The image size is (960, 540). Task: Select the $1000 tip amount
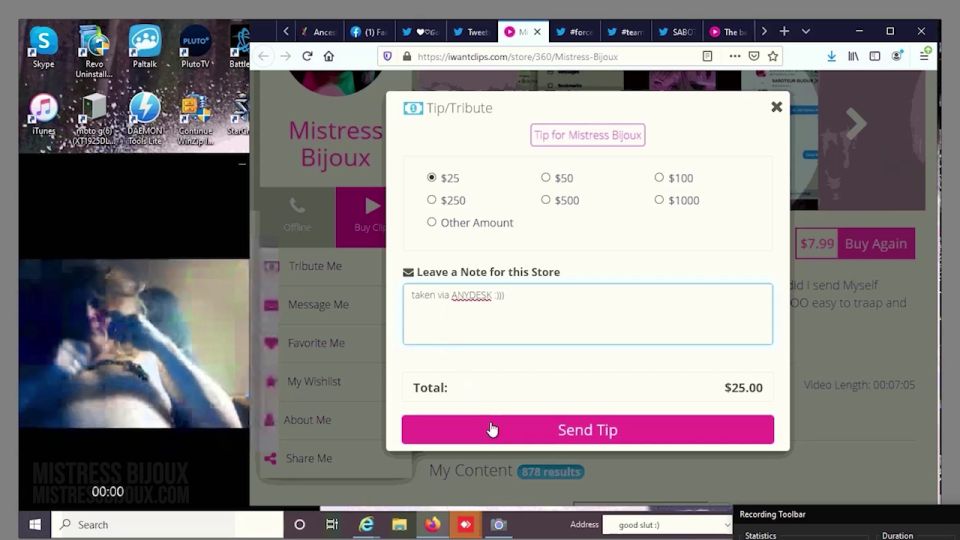pyautogui.click(x=659, y=200)
